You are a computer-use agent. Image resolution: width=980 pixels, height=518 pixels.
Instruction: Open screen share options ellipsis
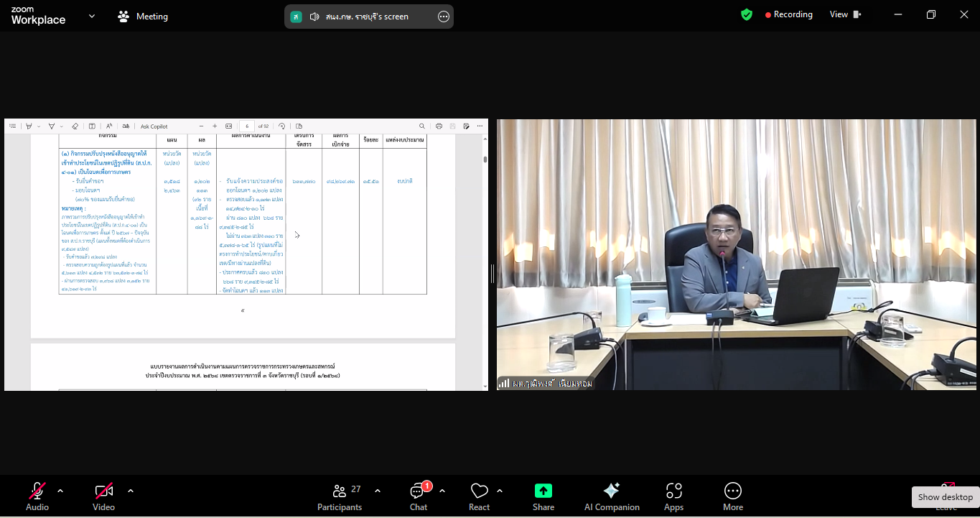(444, 17)
